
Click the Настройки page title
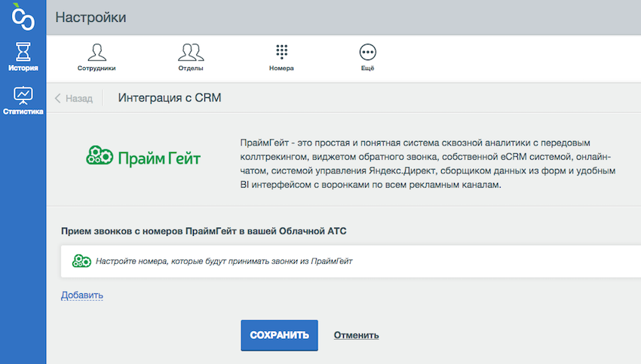[90, 17]
